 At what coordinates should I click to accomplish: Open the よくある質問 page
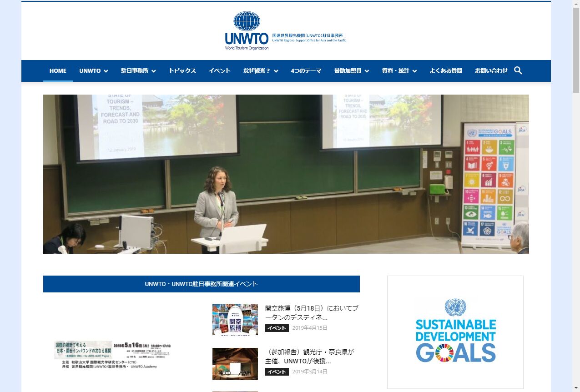446,71
